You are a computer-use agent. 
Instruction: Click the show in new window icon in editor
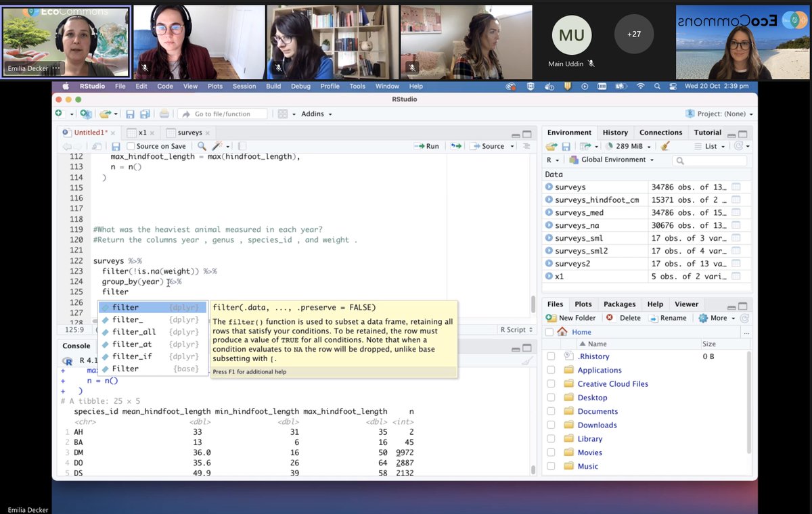97,146
